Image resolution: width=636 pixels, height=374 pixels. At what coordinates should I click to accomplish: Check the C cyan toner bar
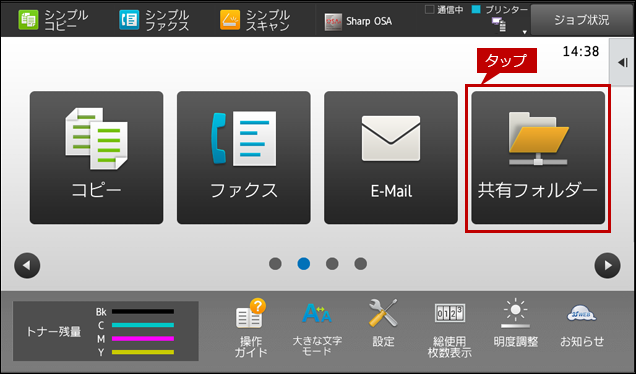point(143,325)
